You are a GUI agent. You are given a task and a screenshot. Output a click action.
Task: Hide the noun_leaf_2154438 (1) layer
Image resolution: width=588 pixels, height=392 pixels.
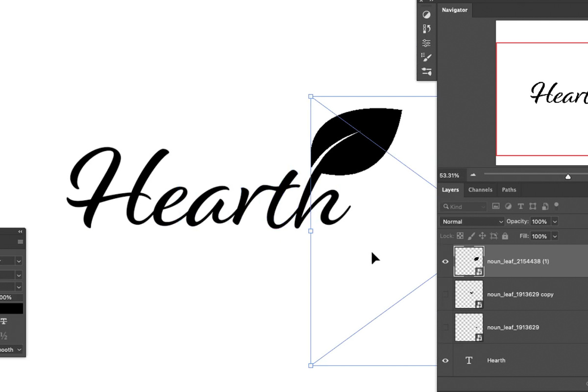pos(445,261)
